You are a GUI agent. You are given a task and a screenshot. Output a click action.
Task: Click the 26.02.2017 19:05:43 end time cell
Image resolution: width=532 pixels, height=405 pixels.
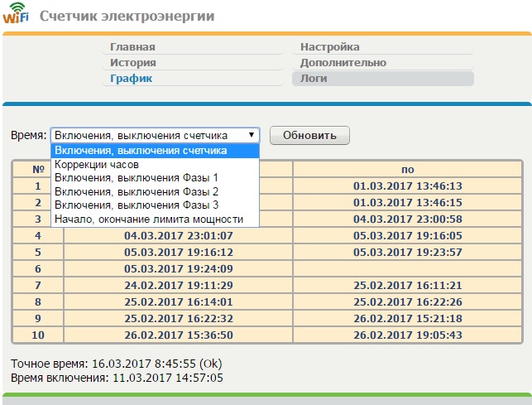(407, 335)
